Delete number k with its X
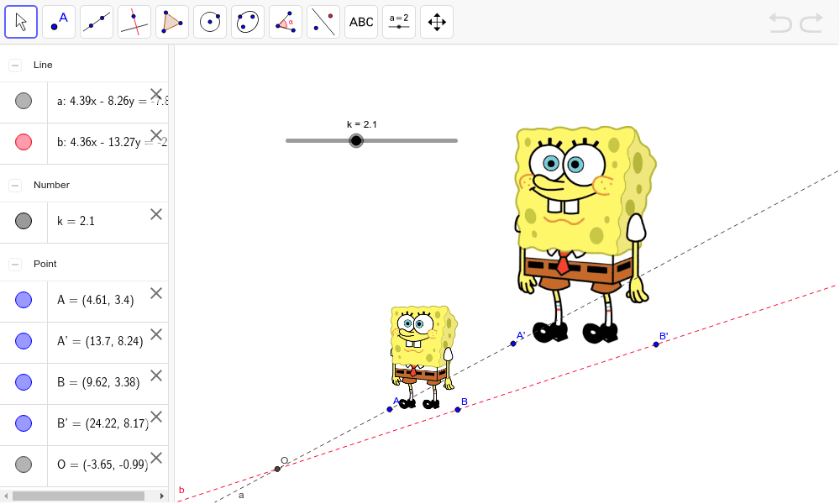The image size is (840, 504). 156,214
